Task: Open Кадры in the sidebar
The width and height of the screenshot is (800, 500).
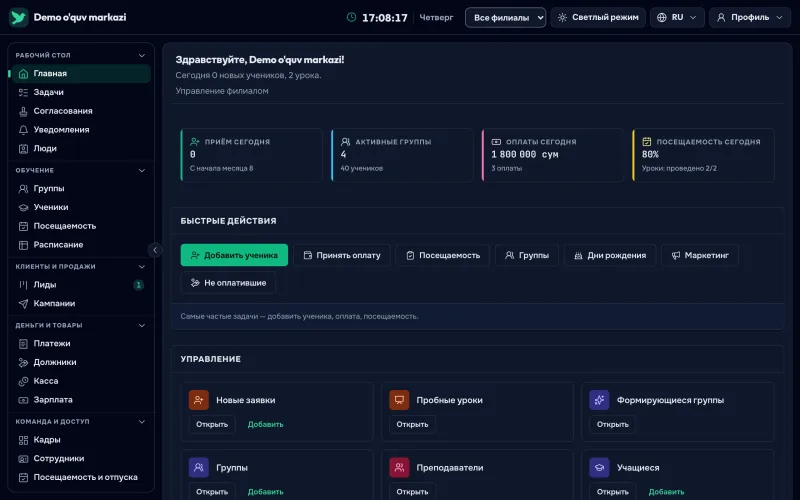Action: pos(81,440)
